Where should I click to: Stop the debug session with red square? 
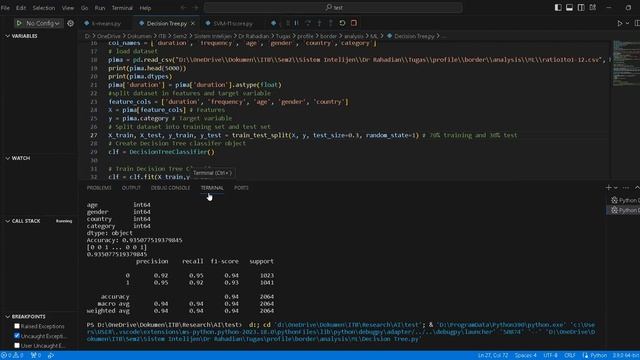tap(354, 23)
